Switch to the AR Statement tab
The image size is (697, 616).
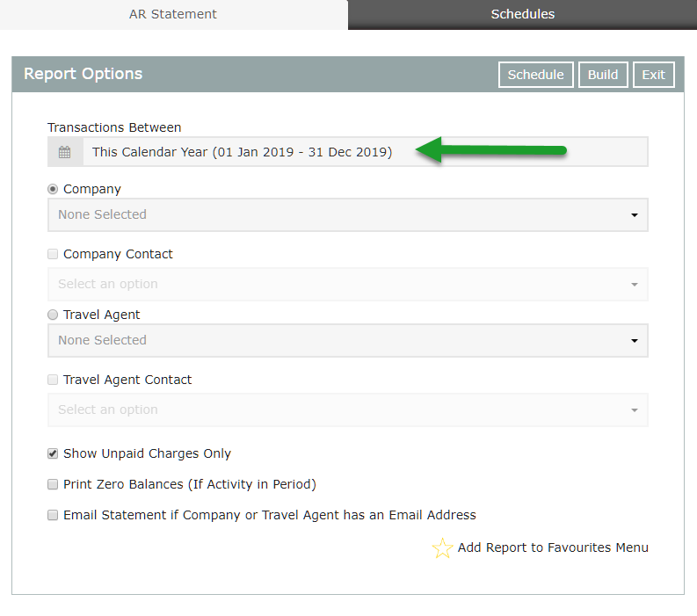pyautogui.click(x=173, y=14)
